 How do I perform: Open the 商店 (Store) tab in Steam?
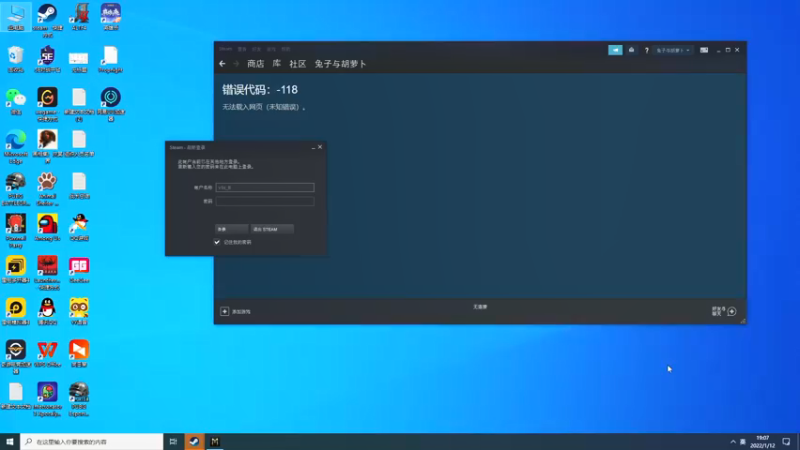pyautogui.click(x=256, y=64)
